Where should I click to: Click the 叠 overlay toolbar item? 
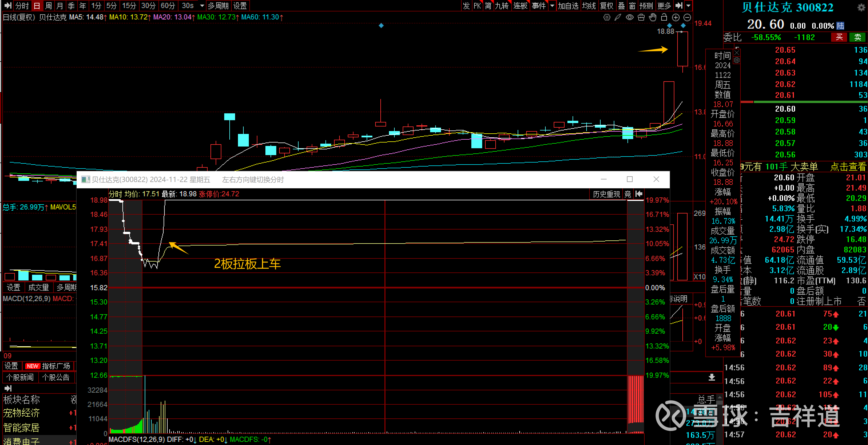622,6
